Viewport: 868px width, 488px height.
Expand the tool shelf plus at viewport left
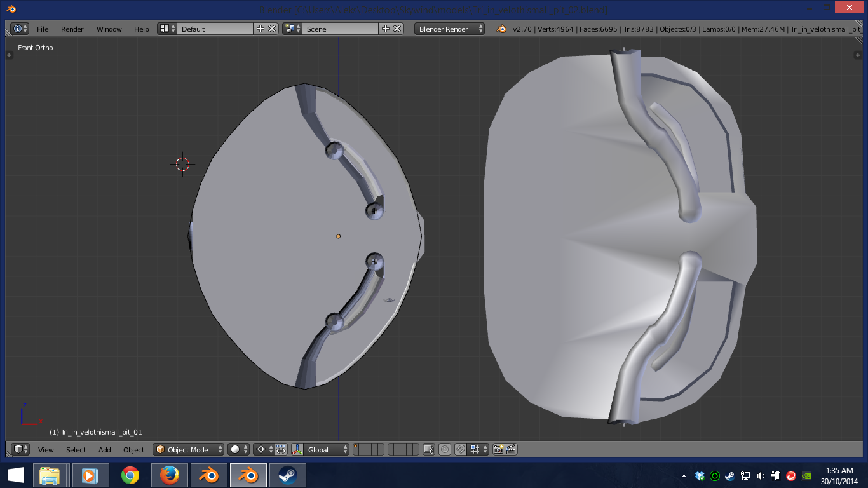(9, 55)
